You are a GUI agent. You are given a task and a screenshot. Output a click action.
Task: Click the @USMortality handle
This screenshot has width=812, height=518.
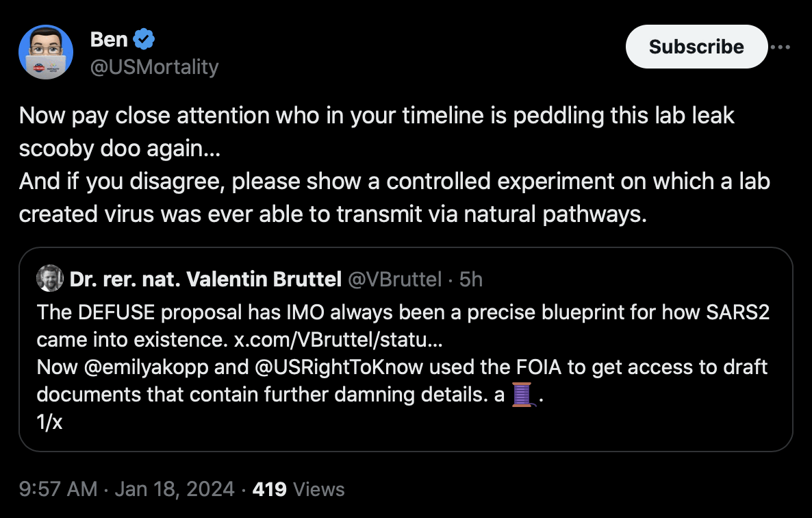(x=154, y=66)
